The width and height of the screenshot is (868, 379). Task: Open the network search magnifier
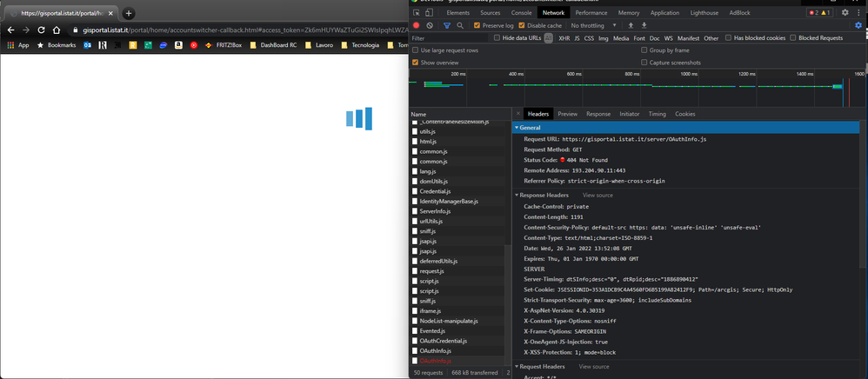tap(460, 25)
